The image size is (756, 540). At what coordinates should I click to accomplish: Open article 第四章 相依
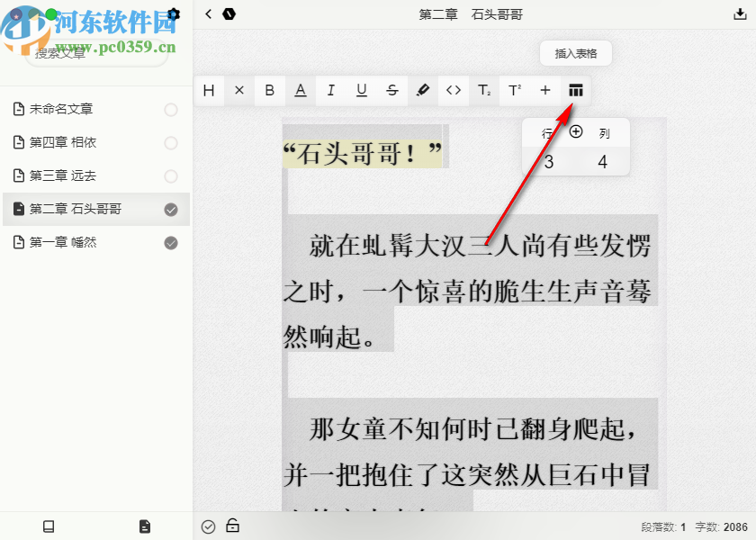[95, 143]
